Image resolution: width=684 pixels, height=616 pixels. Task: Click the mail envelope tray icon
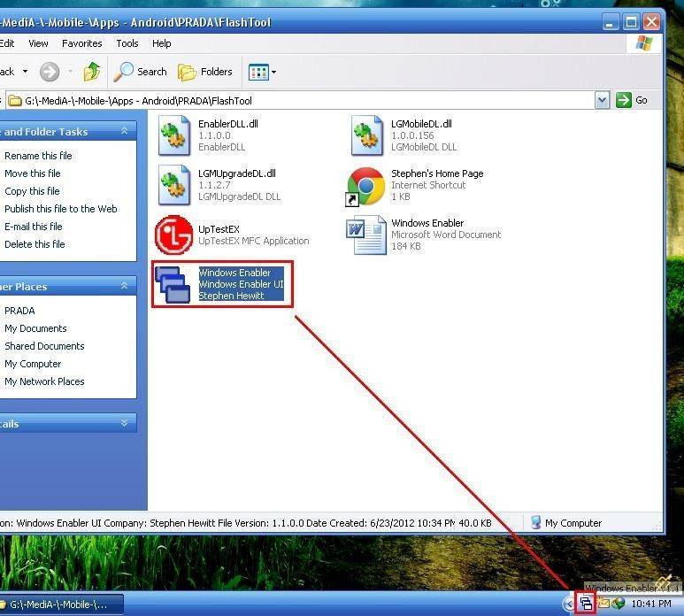click(x=603, y=604)
